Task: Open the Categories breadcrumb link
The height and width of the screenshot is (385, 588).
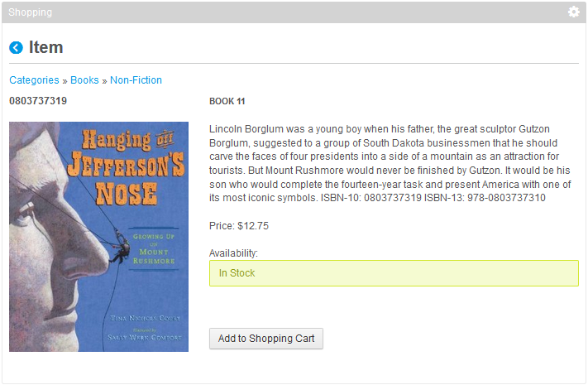Action: click(x=34, y=80)
